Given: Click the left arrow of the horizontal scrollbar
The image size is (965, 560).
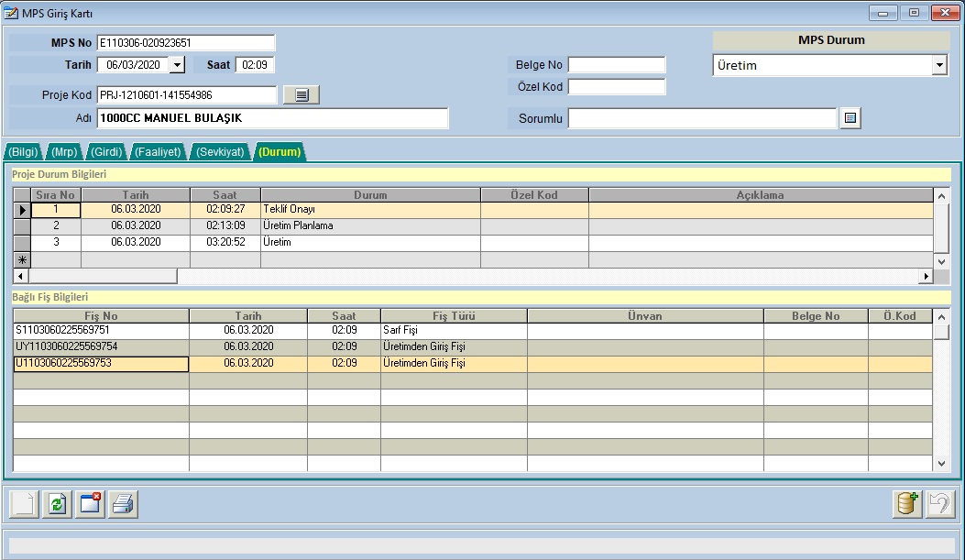Looking at the screenshot, I should 20,276.
